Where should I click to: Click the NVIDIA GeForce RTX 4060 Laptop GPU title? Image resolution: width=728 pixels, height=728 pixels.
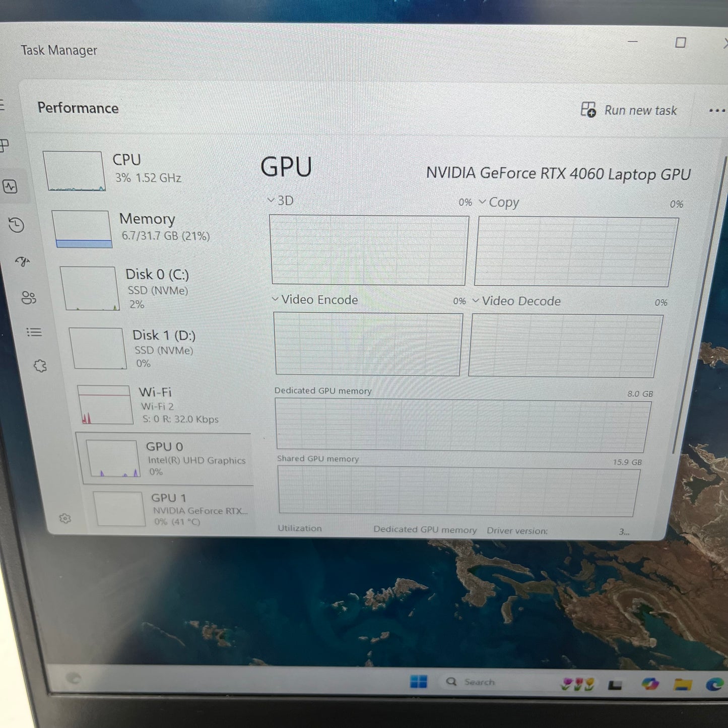tap(558, 173)
